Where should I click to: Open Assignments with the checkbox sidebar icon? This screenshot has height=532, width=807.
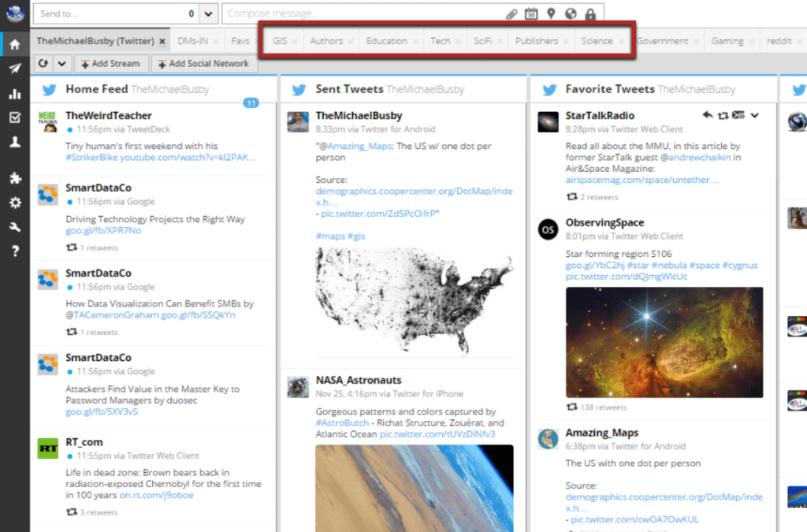13,117
